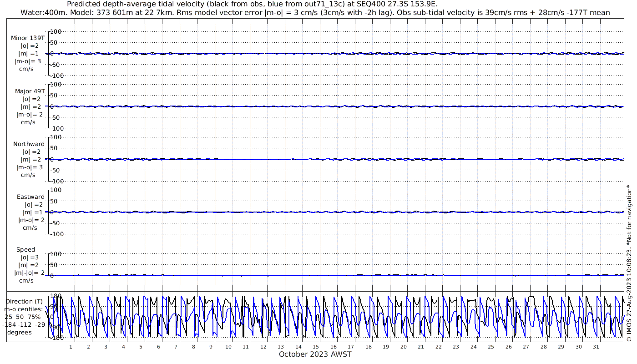Click date tick '25' on the x-axis
Viewport: 637px width, 364px height.
coord(491,347)
